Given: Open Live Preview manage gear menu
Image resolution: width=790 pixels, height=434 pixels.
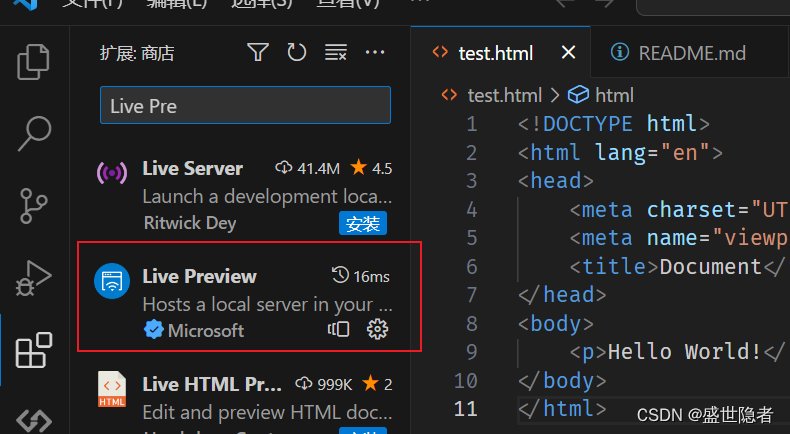Looking at the screenshot, I should tap(377, 330).
